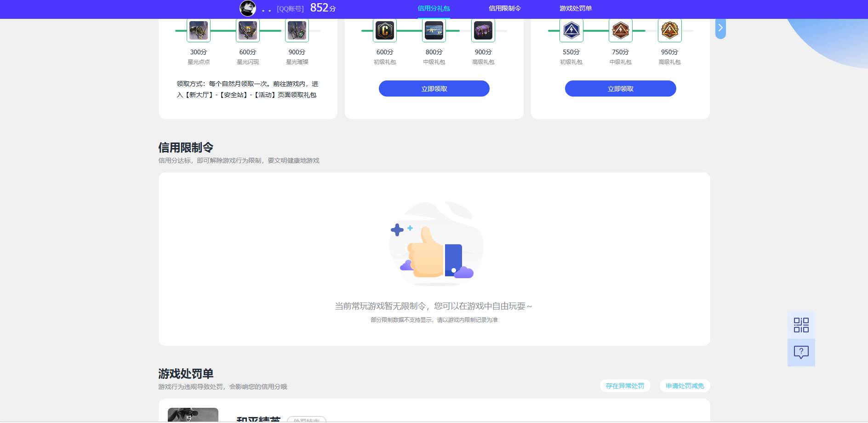
Task: Show next gift cards with right arrow
Action: (720, 28)
